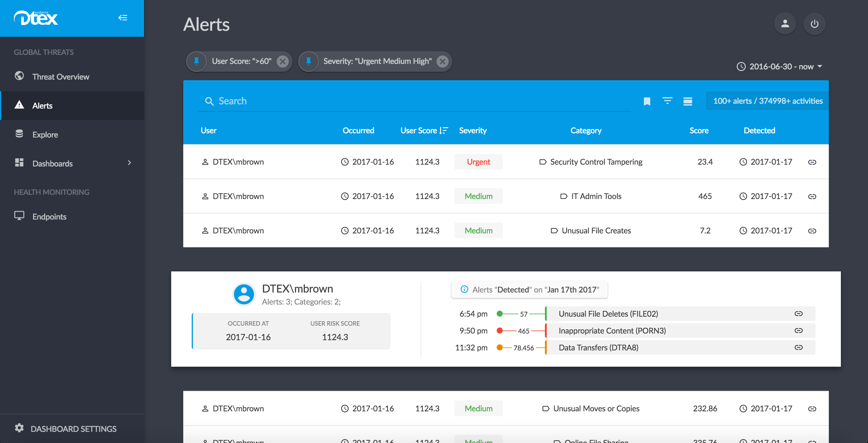The image size is (868, 443).
Task: Click Unusual File Creates category
Action: click(596, 231)
